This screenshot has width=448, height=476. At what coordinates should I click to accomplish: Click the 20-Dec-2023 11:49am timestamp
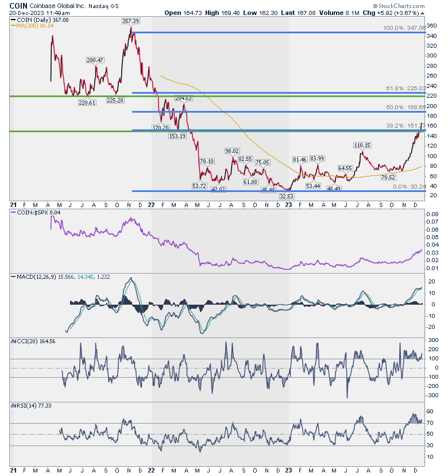coord(40,13)
